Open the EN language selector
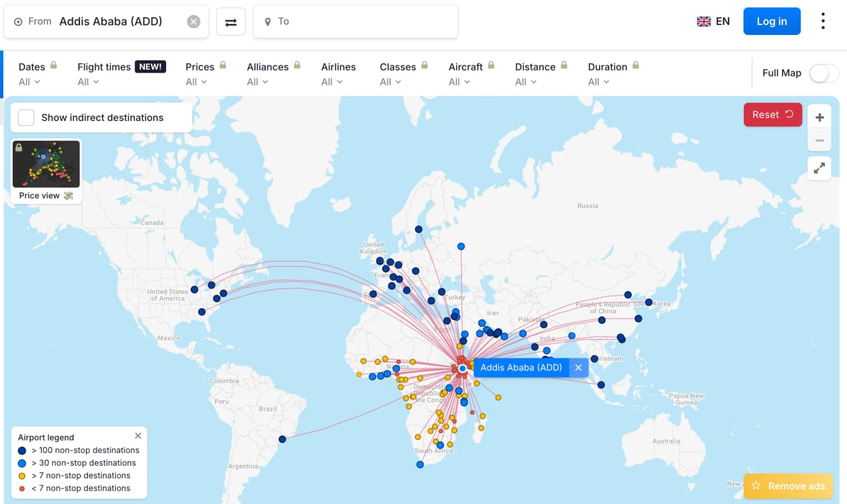Viewport: 847px width, 504px height. pyautogui.click(x=713, y=21)
